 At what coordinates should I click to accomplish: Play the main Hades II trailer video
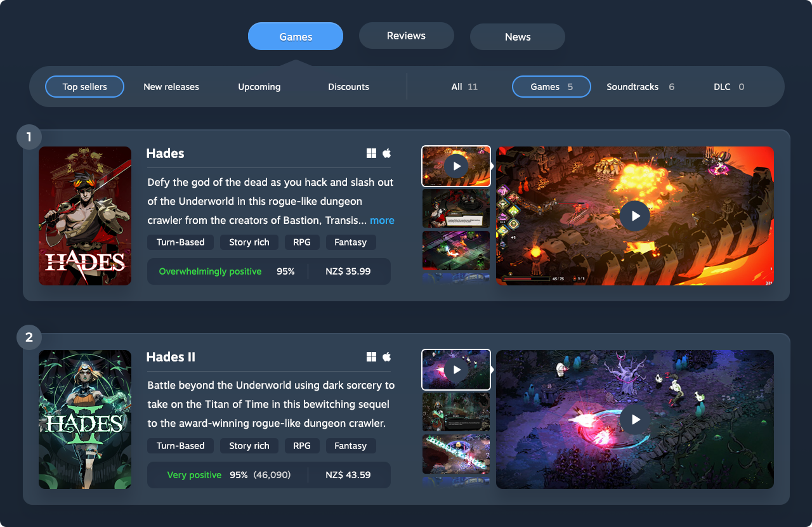[635, 420]
